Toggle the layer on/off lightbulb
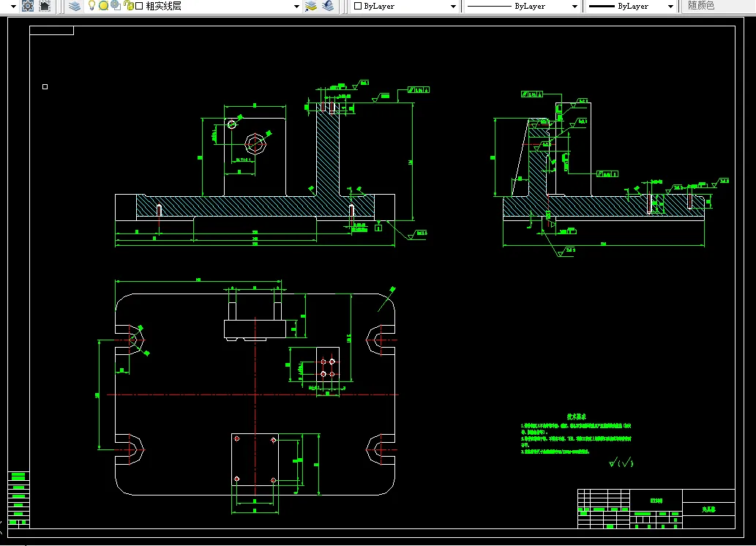The image size is (756, 546). [91, 6]
